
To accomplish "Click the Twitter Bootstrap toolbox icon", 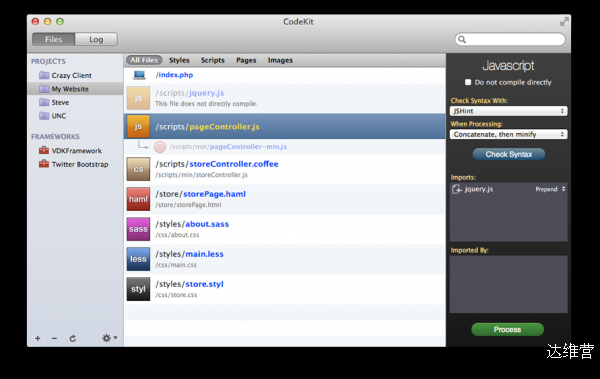I will tap(44, 164).
